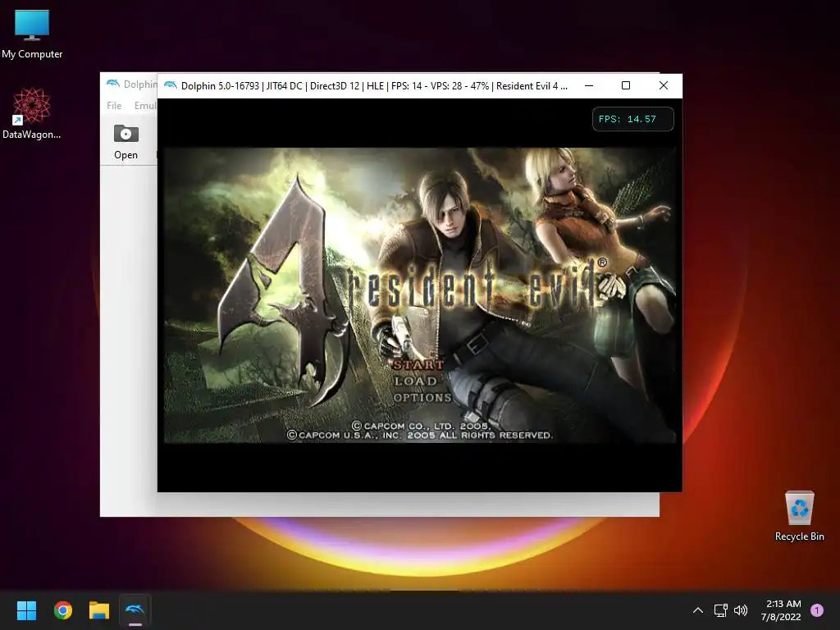Select OPTIONS on the Resident Evil 4 menu
The image size is (840, 630).
[422, 398]
